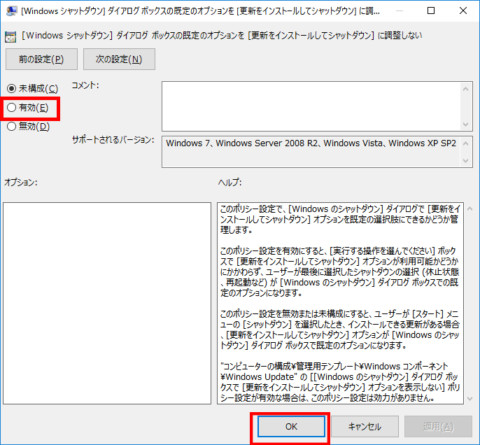480x445 pixels.
Task: Click the comment box scroll up arrow
Action: (466, 89)
